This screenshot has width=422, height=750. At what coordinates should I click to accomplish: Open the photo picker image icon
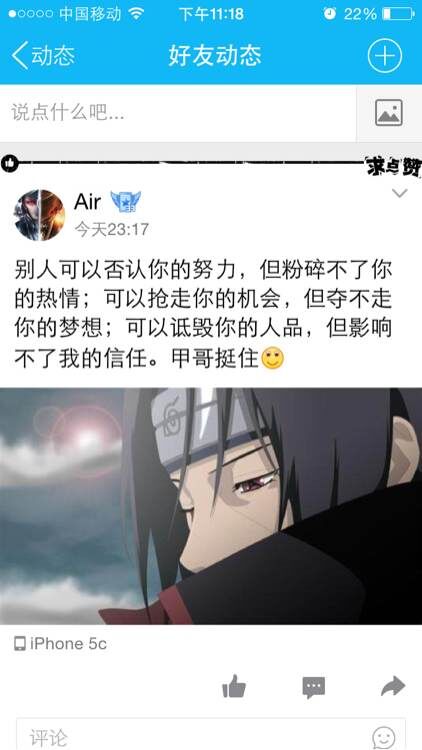[x=389, y=113]
